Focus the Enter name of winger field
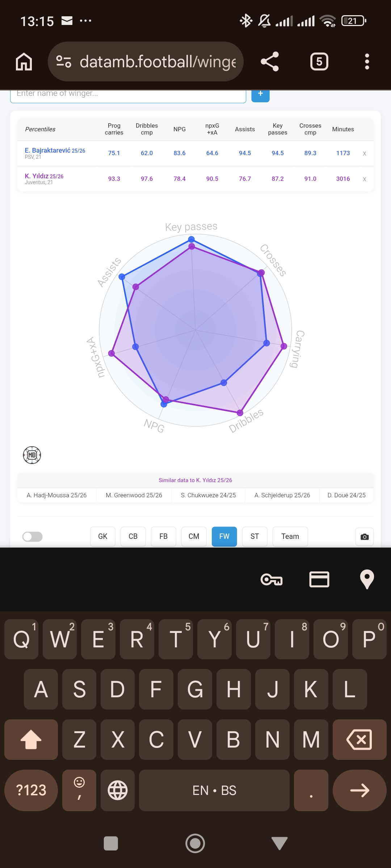Screen dimensions: 391x868 128,95
